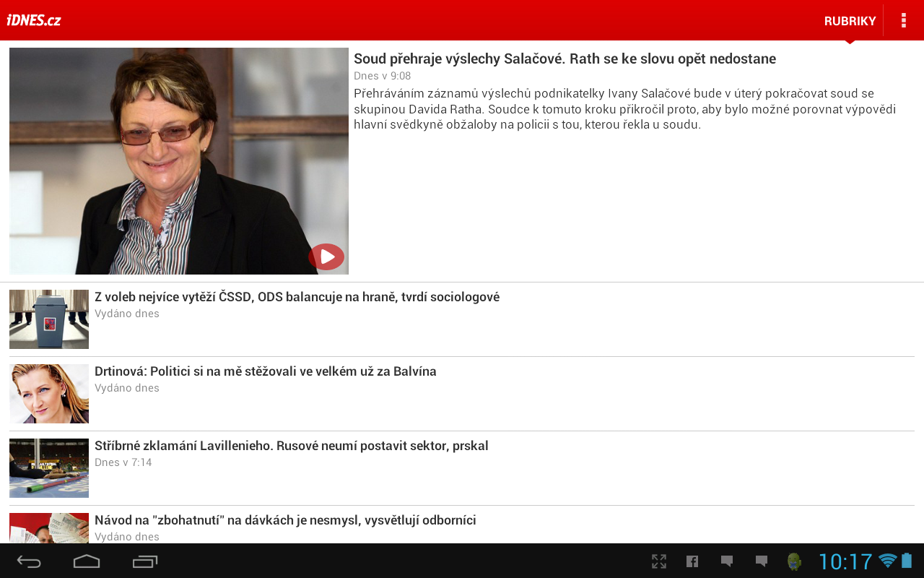Tap the fullscreen icon in the status bar
This screenshot has width=924, height=578.
coord(659,561)
